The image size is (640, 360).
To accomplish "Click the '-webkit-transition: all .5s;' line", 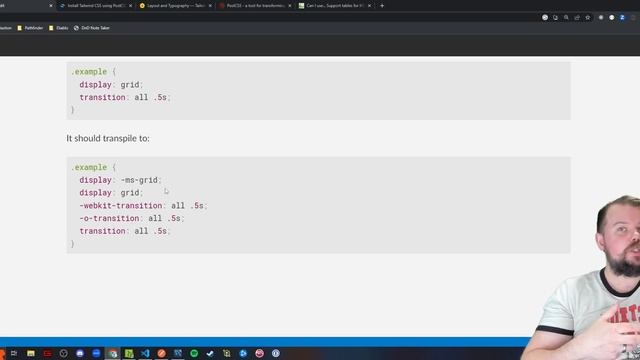I will [x=143, y=206].
